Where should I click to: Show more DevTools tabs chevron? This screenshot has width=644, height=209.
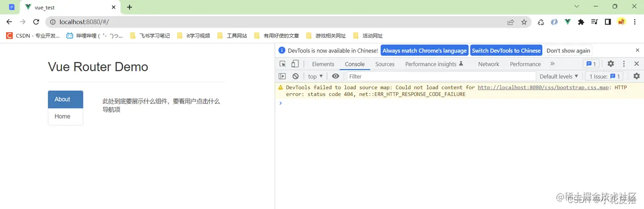tap(552, 64)
